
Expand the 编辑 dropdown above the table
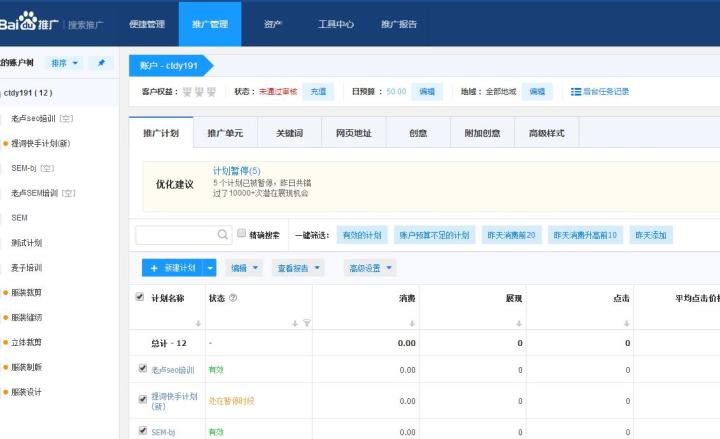(x=244, y=268)
